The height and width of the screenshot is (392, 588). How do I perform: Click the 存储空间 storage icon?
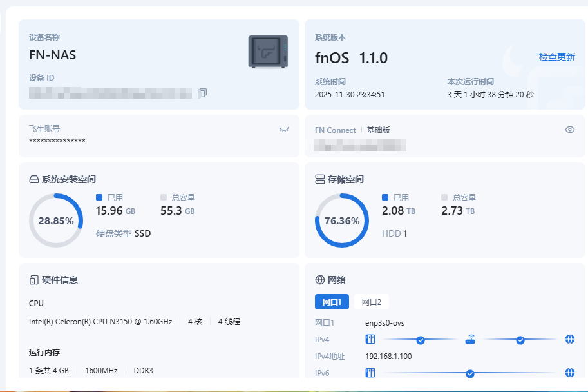(x=320, y=179)
